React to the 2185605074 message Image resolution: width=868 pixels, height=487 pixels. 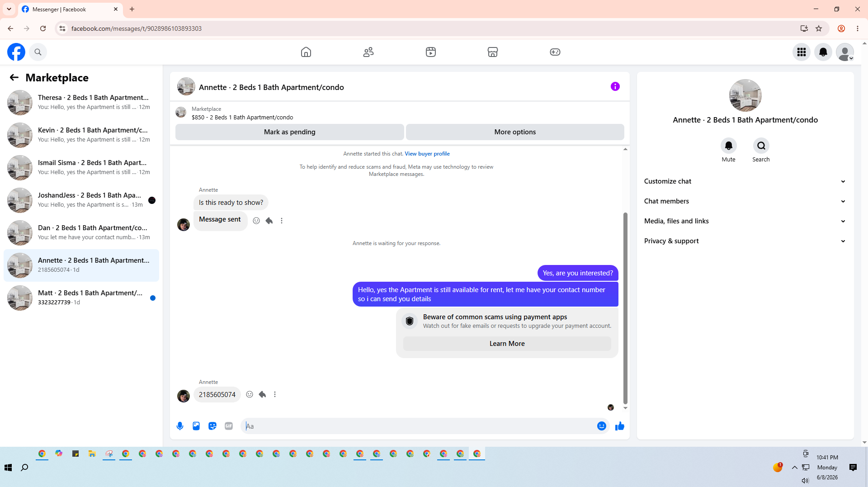click(x=250, y=394)
